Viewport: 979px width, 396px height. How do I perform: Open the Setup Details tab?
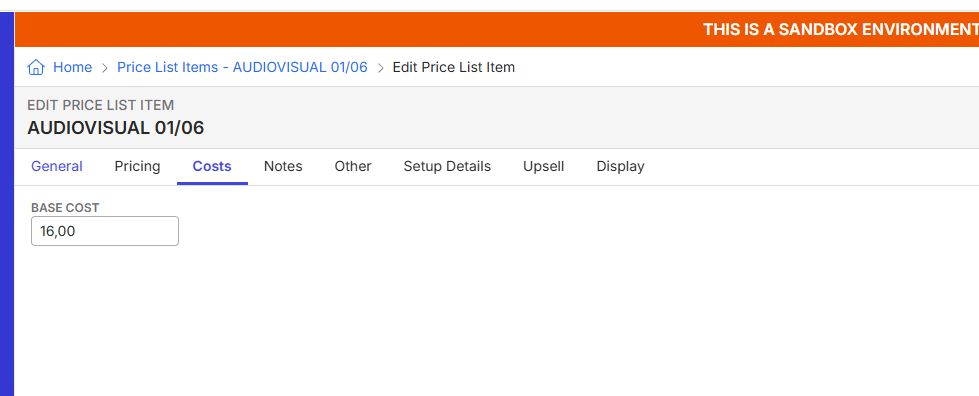pos(447,166)
